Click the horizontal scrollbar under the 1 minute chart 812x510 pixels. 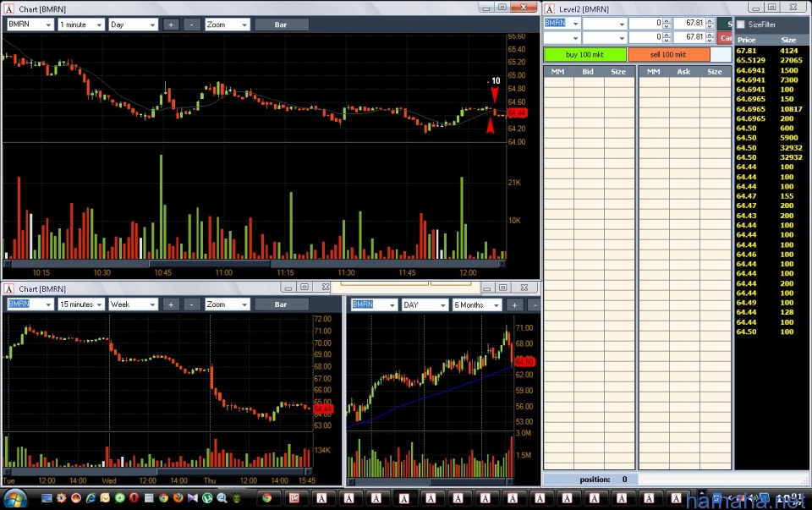pyautogui.click(x=254, y=264)
